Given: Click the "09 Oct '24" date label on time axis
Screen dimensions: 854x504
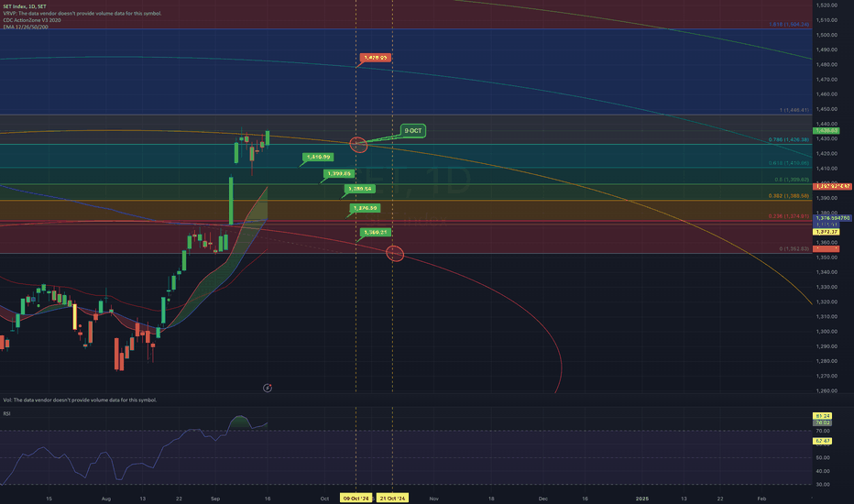Looking at the screenshot, I should pyautogui.click(x=356, y=498).
